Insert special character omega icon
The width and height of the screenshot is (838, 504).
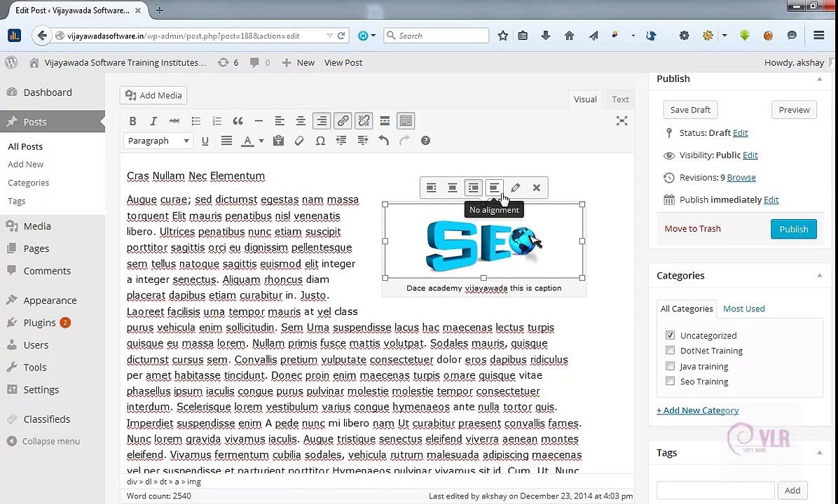(320, 141)
